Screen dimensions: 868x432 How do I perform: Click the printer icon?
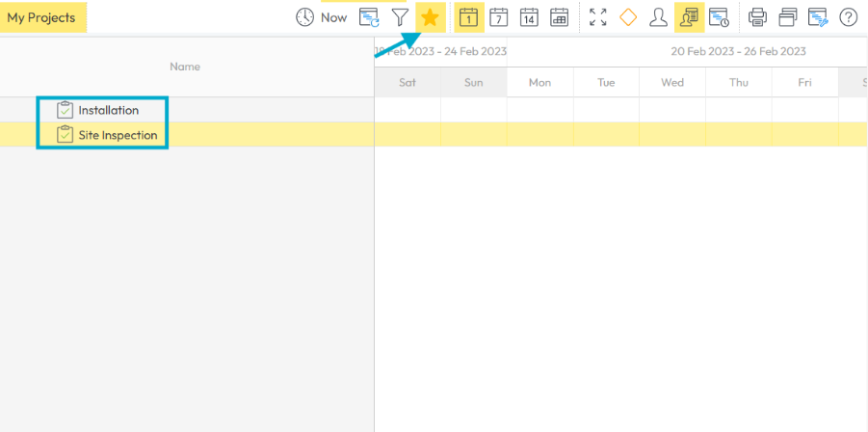pos(758,17)
